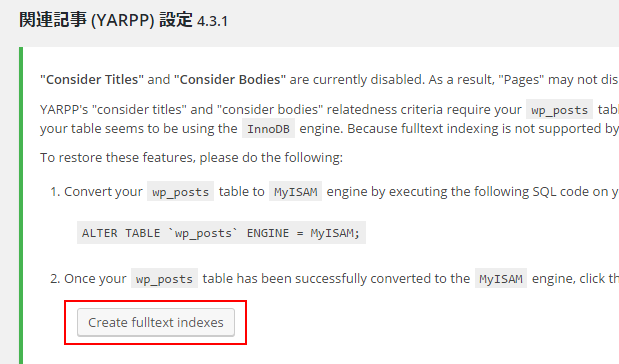Click the green left border of notice

[x=21, y=205]
